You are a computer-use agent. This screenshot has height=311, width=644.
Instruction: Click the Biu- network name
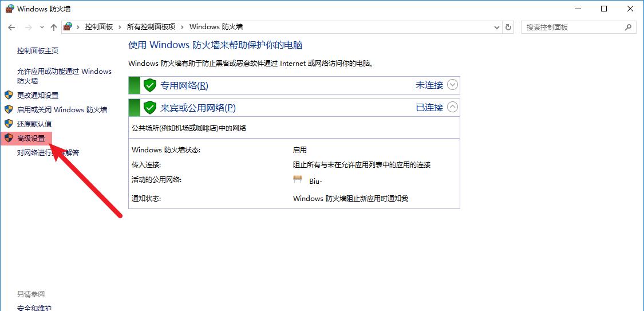(315, 182)
